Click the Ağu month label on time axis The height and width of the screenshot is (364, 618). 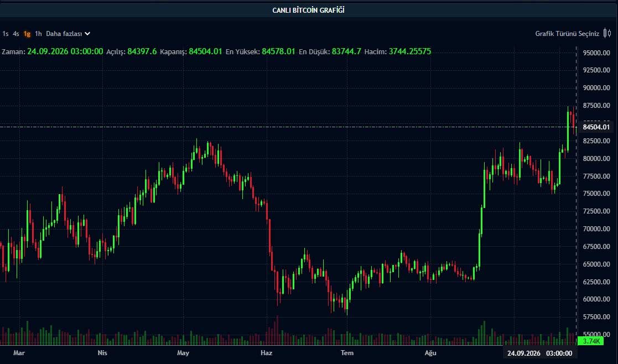click(430, 353)
